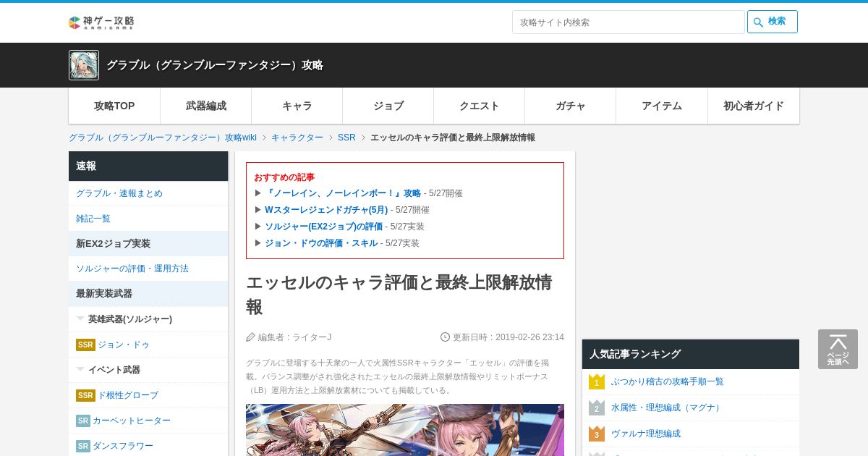Collapse the イベント武器 section
Viewport: 868px width, 456px height.
pos(148,370)
